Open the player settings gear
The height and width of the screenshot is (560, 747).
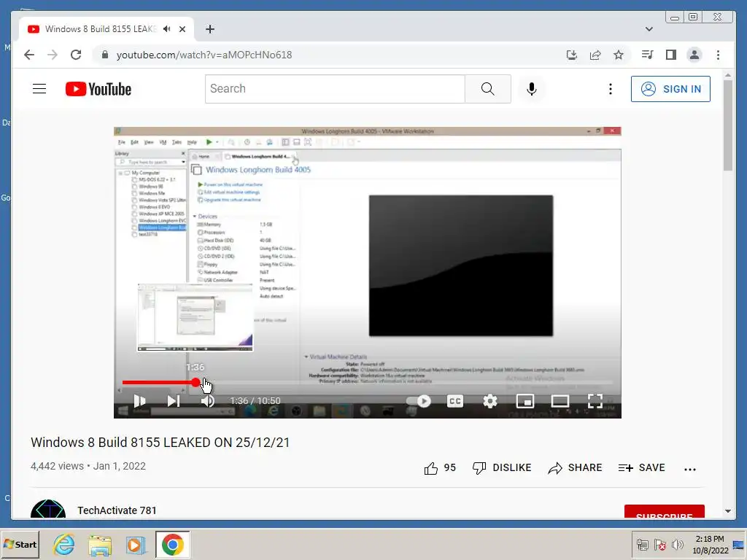pyautogui.click(x=490, y=401)
